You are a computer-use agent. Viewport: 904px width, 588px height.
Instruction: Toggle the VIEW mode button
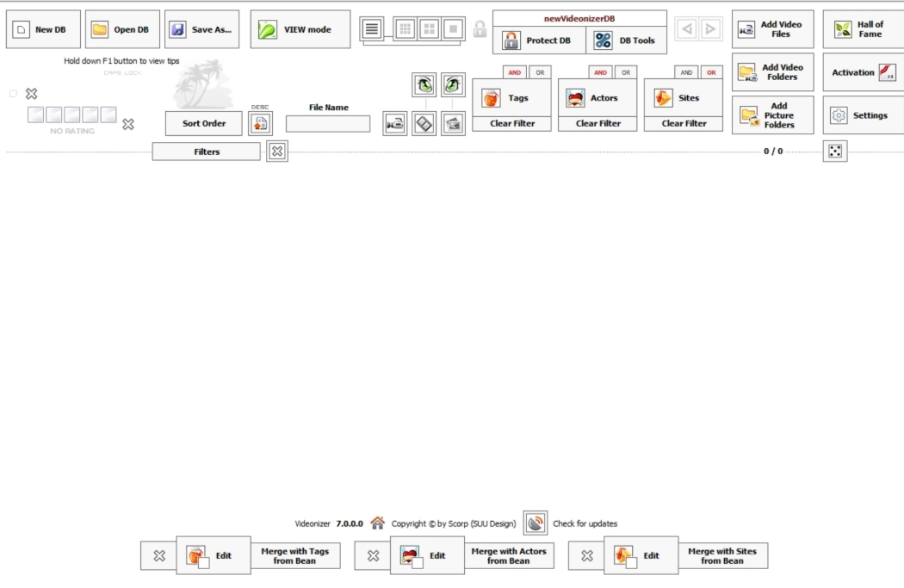pyautogui.click(x=300, y=29)
